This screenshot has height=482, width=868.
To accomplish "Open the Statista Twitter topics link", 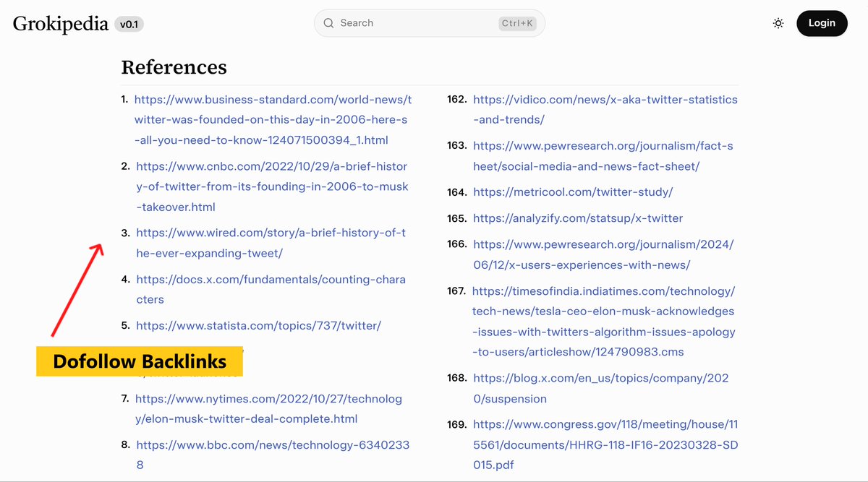I will [259, 325].
